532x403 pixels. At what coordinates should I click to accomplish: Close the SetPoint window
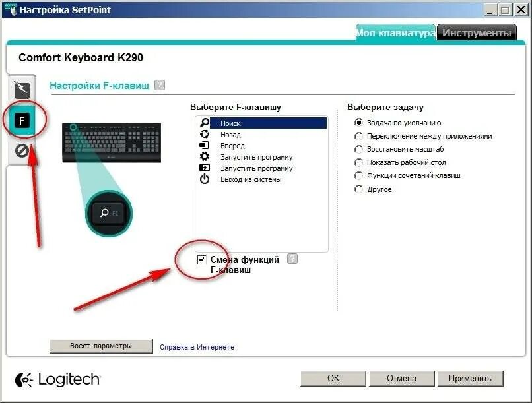coord(521,10)
